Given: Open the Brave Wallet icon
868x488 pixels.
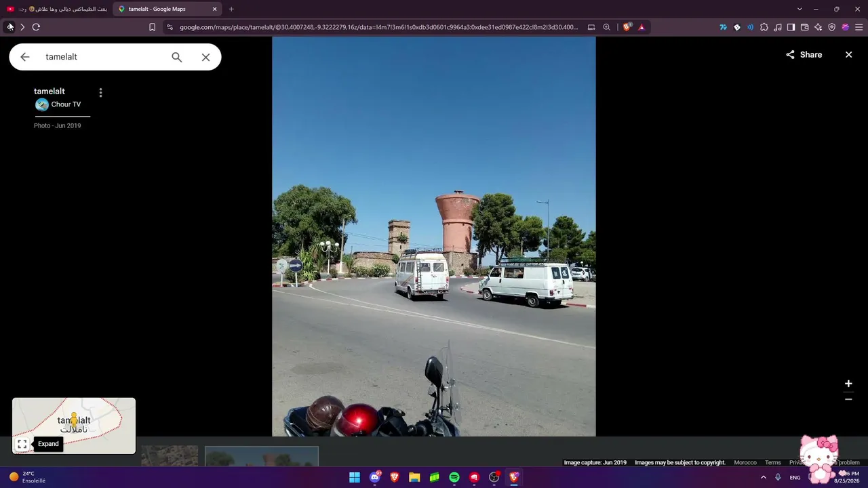Looking at the screenshot, I should [805, 27].
